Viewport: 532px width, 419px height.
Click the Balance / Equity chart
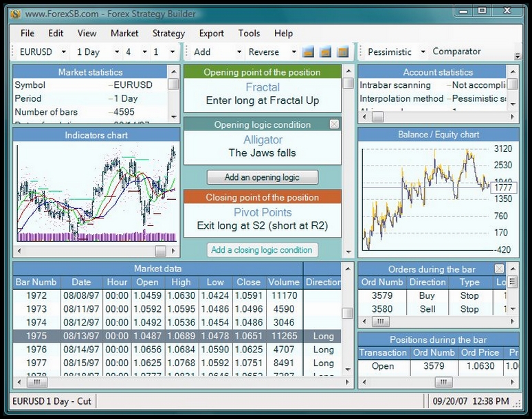click(x=438, y=199)
